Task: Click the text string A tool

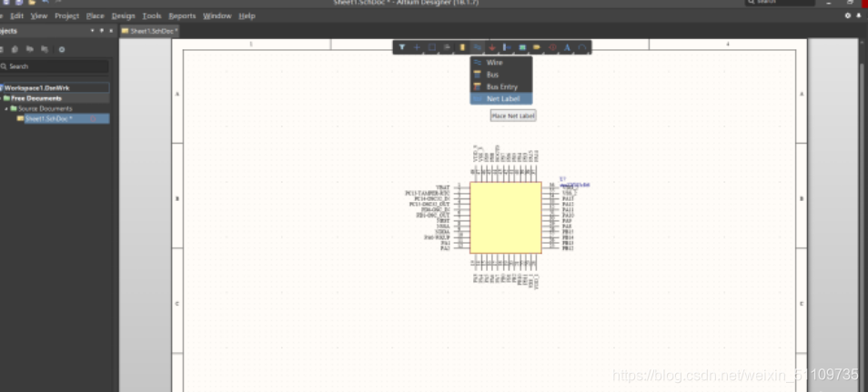Action: click(x=567, y=47)
